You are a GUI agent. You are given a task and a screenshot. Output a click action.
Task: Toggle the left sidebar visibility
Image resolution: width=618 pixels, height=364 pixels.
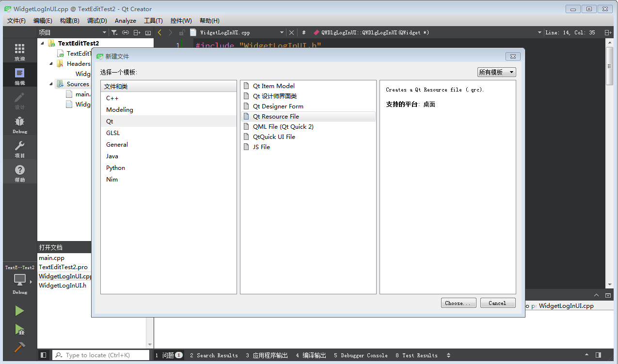click(44, 355)
